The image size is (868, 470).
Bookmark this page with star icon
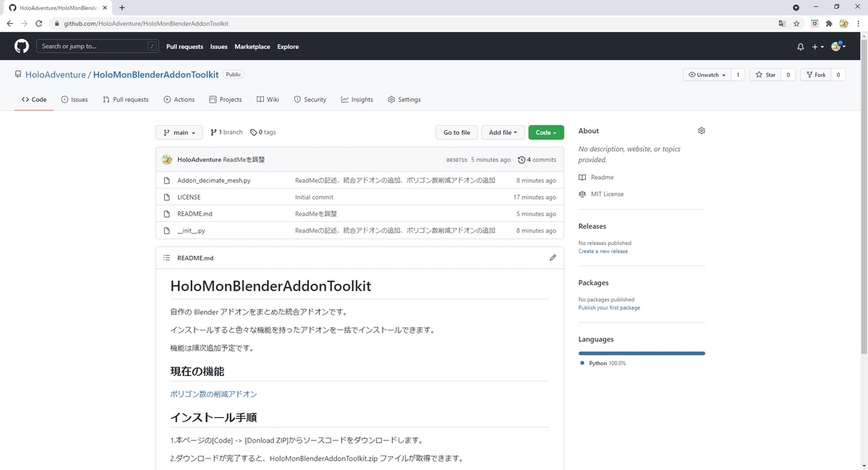click(796, 23)
